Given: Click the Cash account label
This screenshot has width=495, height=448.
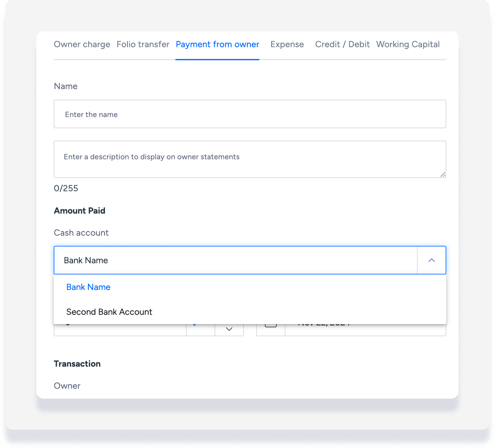Looking at the screenshot, I should pos(81,233).
